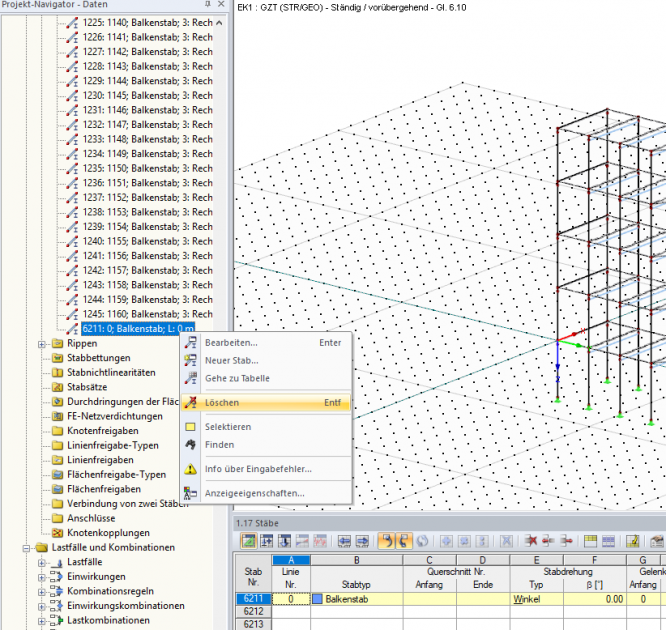The image size is (666, 630).
Task: Click the Balkenstab blue color swatch in table
Action: 317,599
